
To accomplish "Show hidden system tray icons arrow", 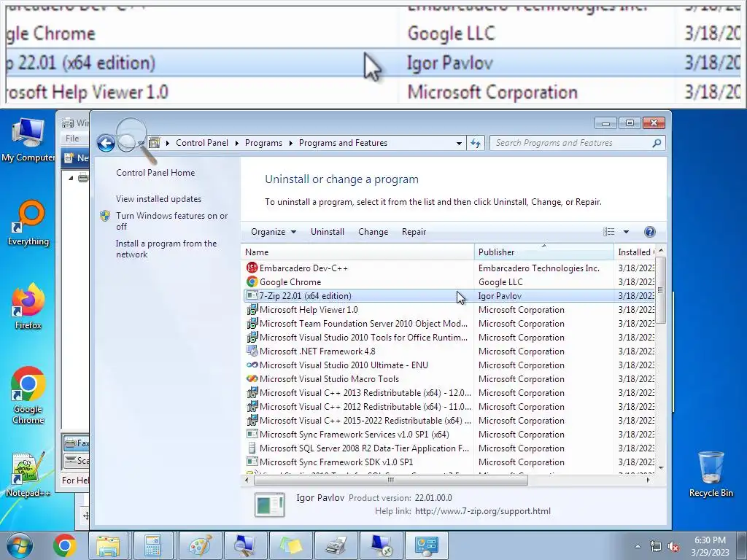I will [638, 547].
